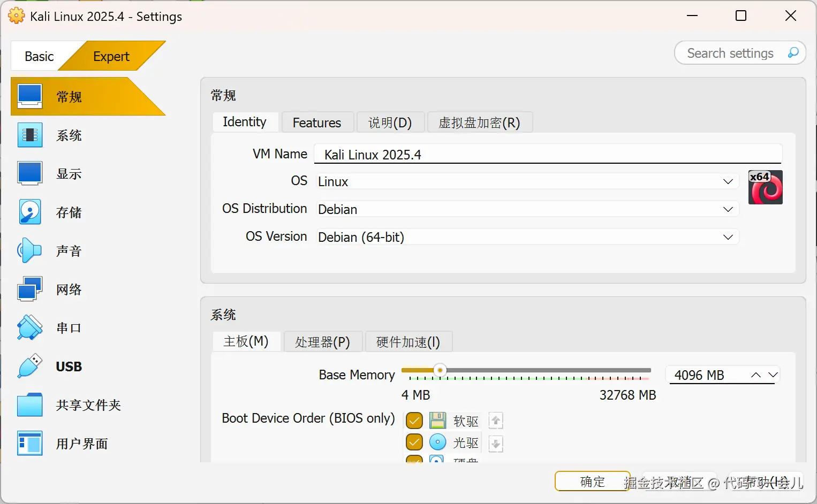Expand the OS dropdown showing Linux

(527, 181)
